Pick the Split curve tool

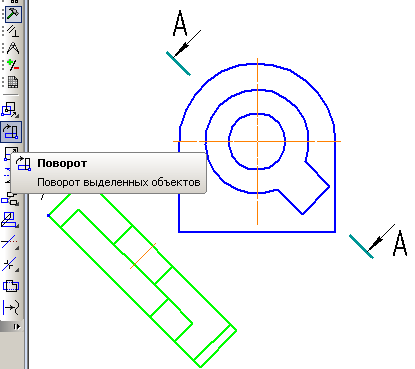point(10,264)
